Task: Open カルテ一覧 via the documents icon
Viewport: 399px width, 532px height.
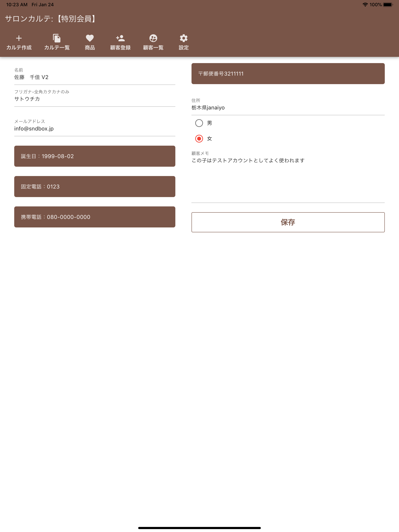Action: (x=57, y=38)
